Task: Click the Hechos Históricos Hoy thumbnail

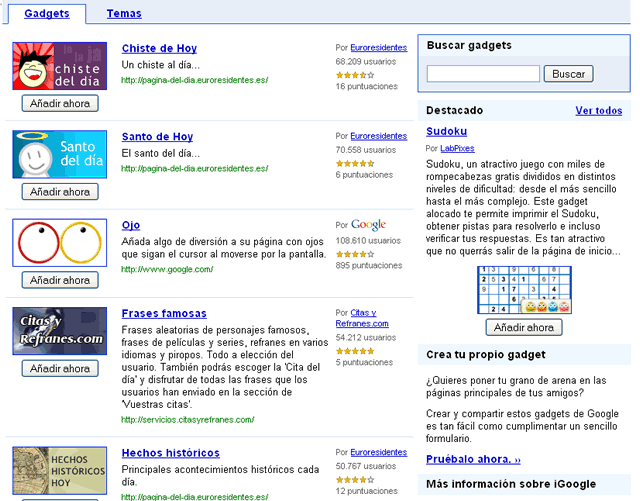Action: pos(60,470)
